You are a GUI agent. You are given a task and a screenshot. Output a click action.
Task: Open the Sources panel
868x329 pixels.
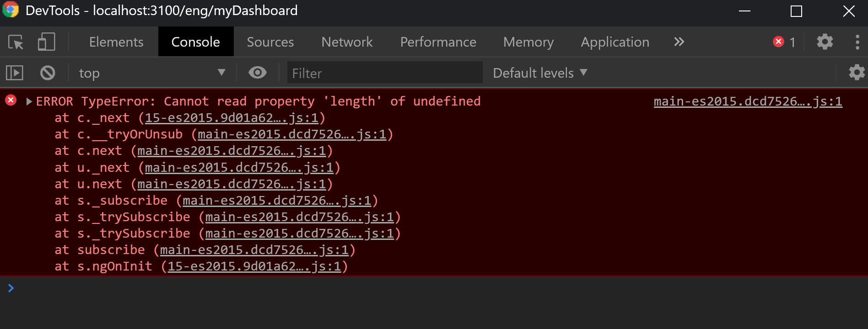tap(270, 42)
